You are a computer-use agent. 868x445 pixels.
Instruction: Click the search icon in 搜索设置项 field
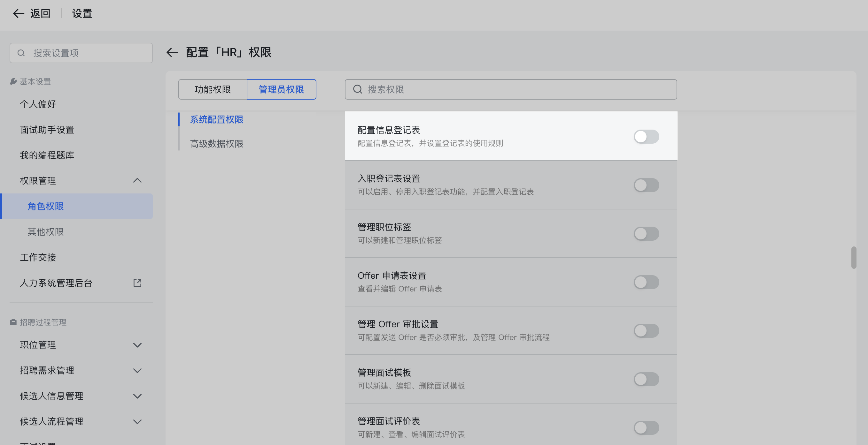(x=21, y=53)
